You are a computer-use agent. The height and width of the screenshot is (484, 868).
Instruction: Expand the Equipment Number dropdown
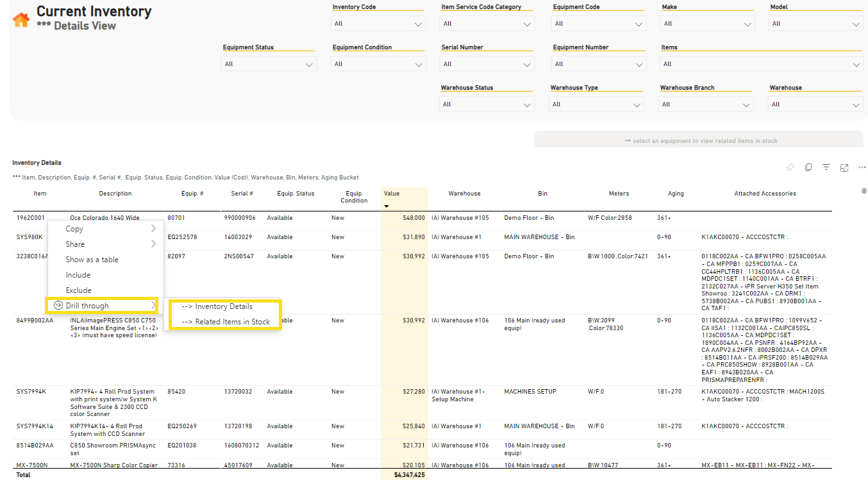pyautogui.click(x=599, y=64)
